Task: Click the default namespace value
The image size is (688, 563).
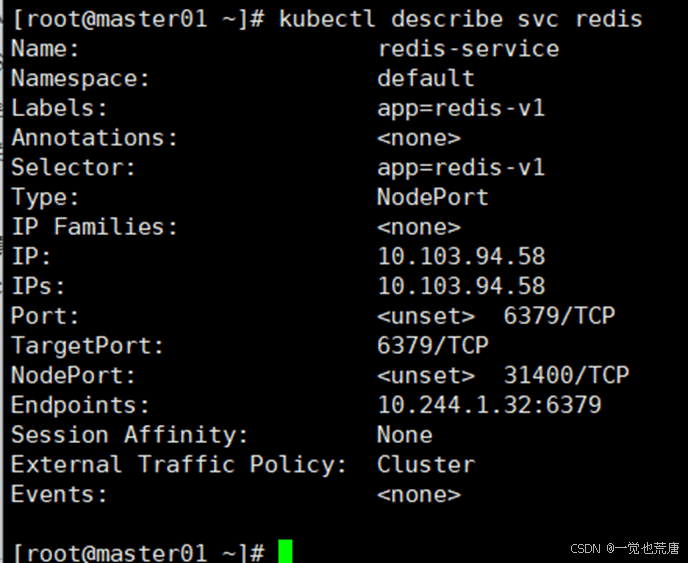Action: 425,78
